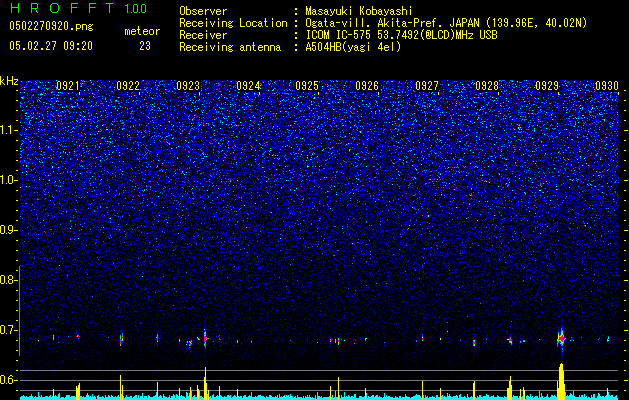This screenshot has height=400, width=629.
Task: Click the 'meteor' label
Action: tap(142, 31)
